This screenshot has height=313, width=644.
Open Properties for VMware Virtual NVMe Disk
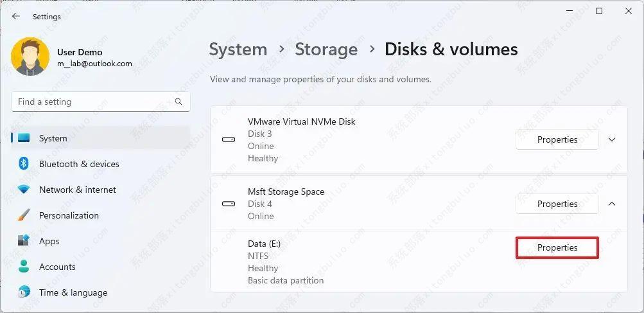pos(557,139)
